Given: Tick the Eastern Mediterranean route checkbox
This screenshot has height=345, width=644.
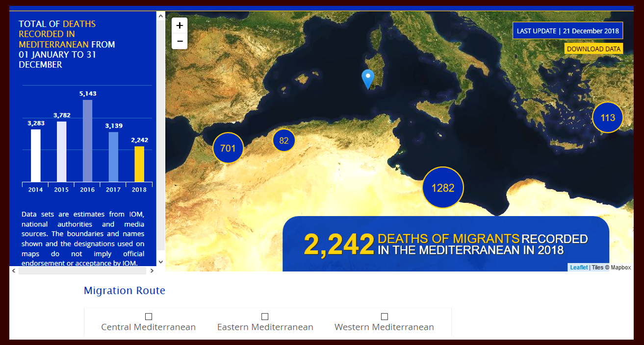Looking at the screenshot, I should (265, 317).
